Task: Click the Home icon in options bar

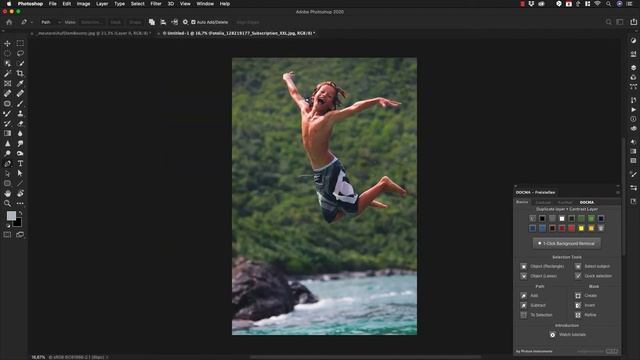Action: (9, 22)
